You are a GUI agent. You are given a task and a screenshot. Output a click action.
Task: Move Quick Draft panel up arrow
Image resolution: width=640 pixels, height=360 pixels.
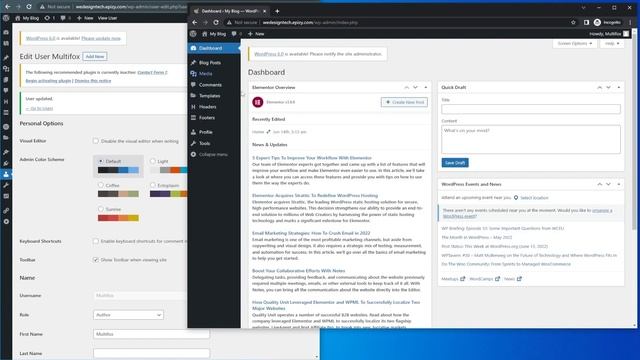pyautogui.click(x=600, y=87)
